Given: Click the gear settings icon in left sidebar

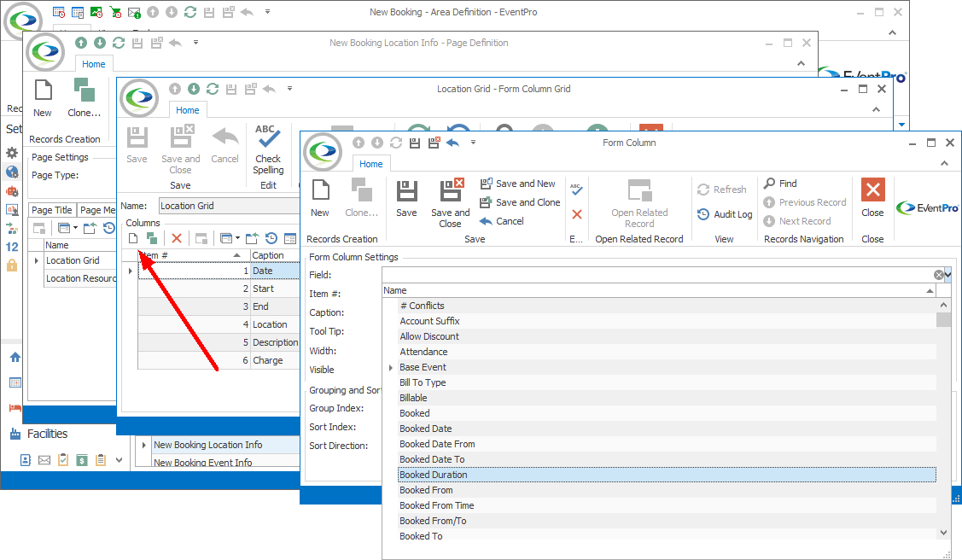Looking at the screenshot, I should click(12, 153).
